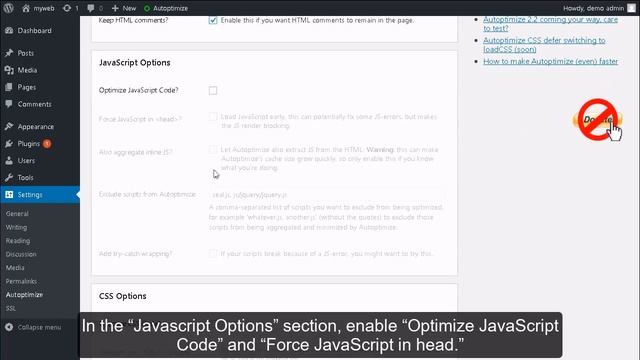Tick Also aggregate inline JS checkbox

click(213, 150)
